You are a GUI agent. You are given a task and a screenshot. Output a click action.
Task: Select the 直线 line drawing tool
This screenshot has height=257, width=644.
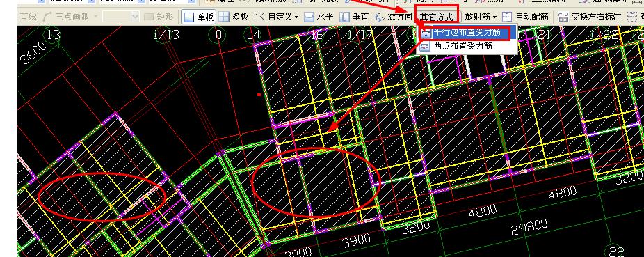click(29, 17)
